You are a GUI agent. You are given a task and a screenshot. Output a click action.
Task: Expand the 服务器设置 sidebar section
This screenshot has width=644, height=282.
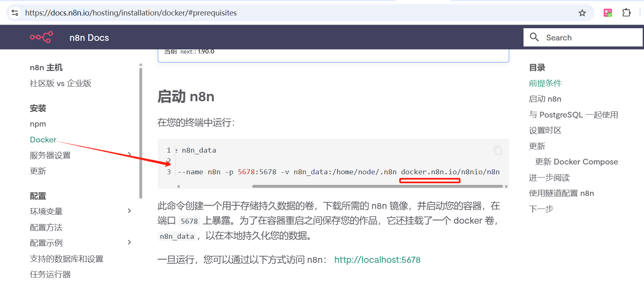click(129, 155)
